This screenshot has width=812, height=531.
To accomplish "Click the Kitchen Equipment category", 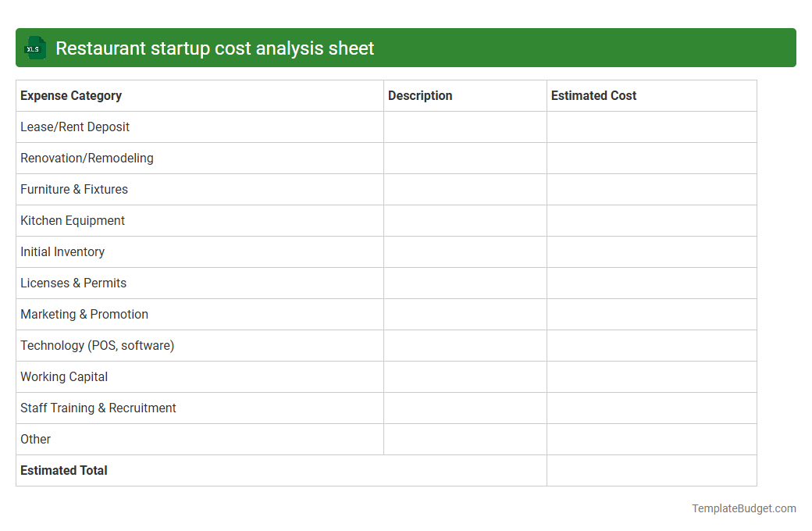I will pos(72,220).
